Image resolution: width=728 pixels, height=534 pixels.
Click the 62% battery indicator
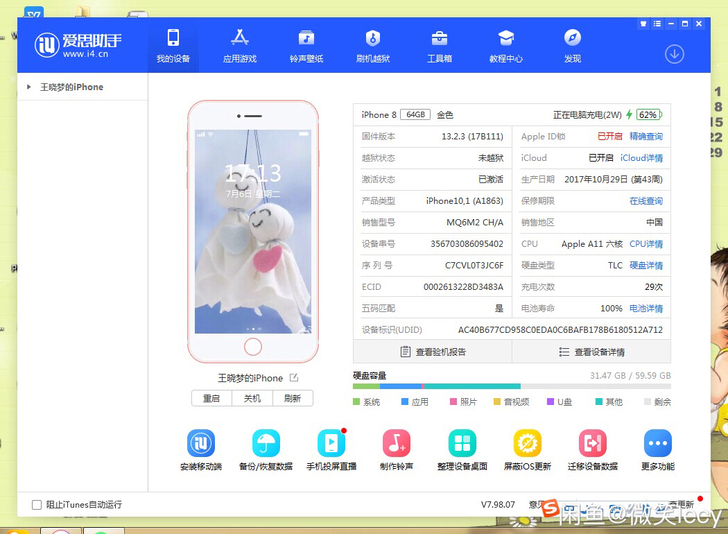[x=649, y=114]
